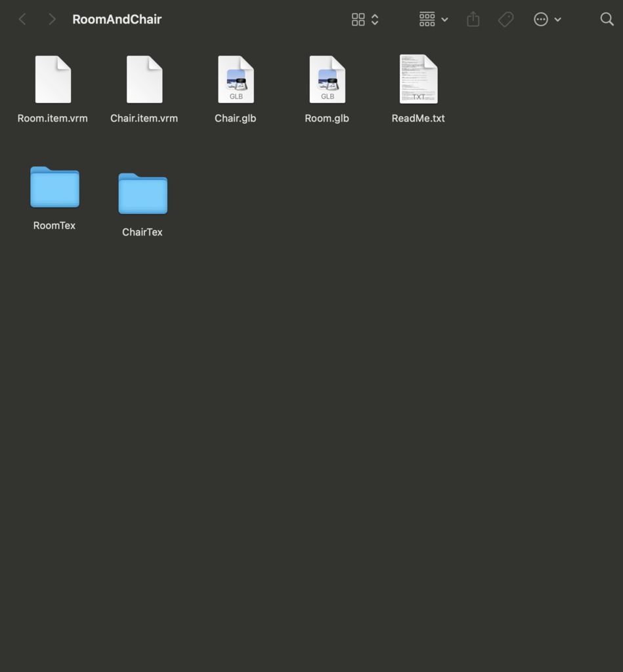This screenshot has width=623, height=672.
Task: Click the ReadMe.txt file name
Action: tap(418, 118)
